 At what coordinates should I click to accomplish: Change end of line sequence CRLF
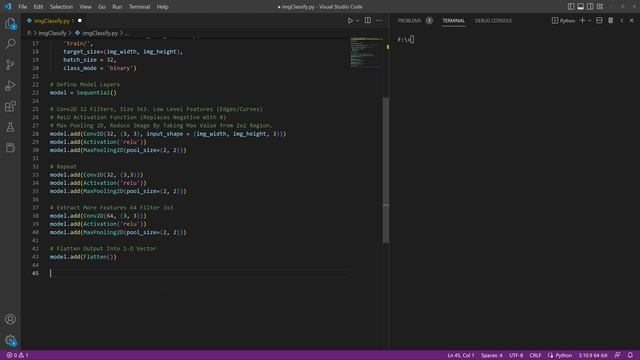[x=535, y=355]
